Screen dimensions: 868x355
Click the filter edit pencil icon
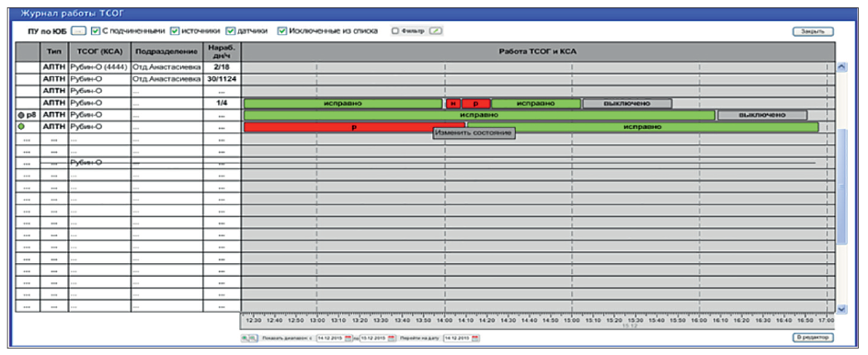click(436, 31)
